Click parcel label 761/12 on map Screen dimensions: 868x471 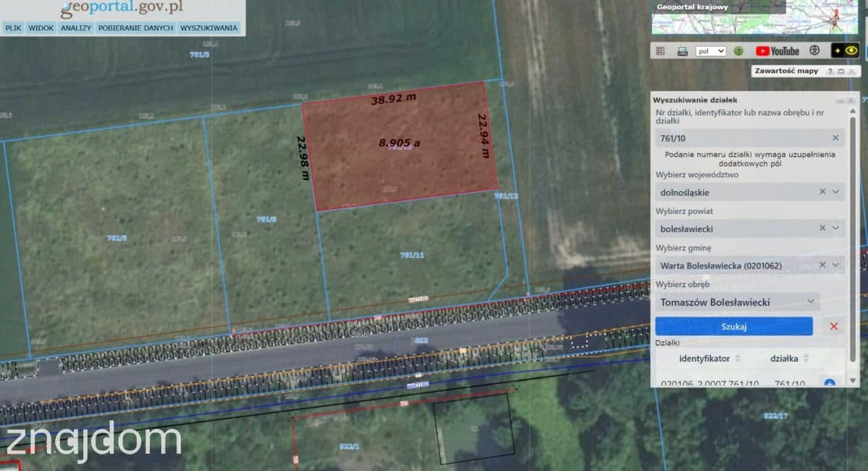pyautogui.click(x=506, y=196)
